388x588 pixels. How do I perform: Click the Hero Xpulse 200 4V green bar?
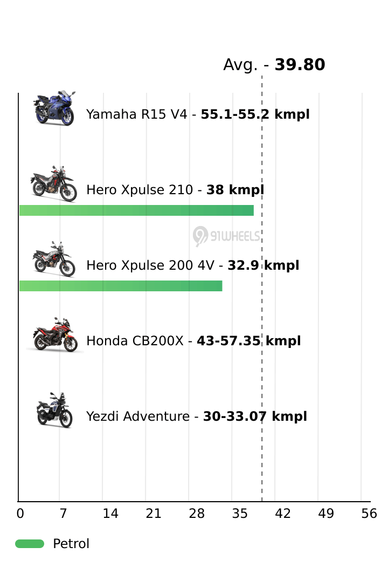pos(121,286)
